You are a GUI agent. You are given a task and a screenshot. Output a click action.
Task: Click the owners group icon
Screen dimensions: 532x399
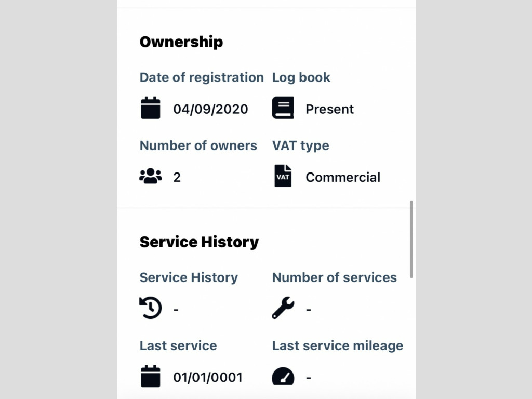[151, 177]
